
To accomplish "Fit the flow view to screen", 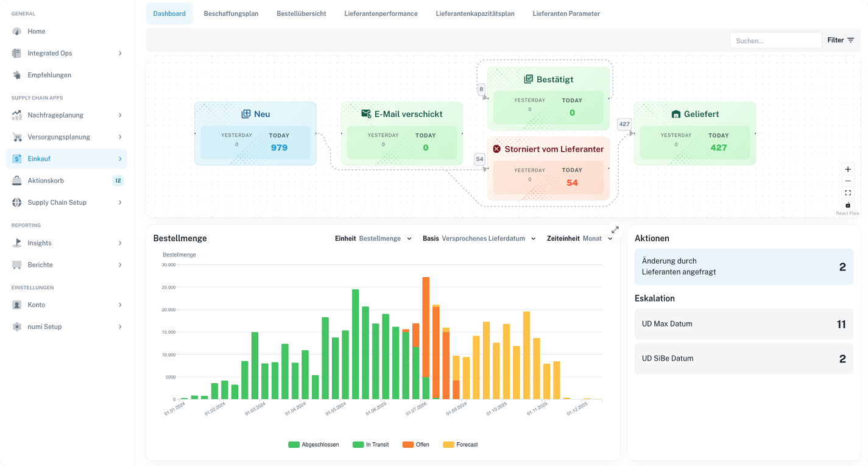I will click(x=847, y=192).
